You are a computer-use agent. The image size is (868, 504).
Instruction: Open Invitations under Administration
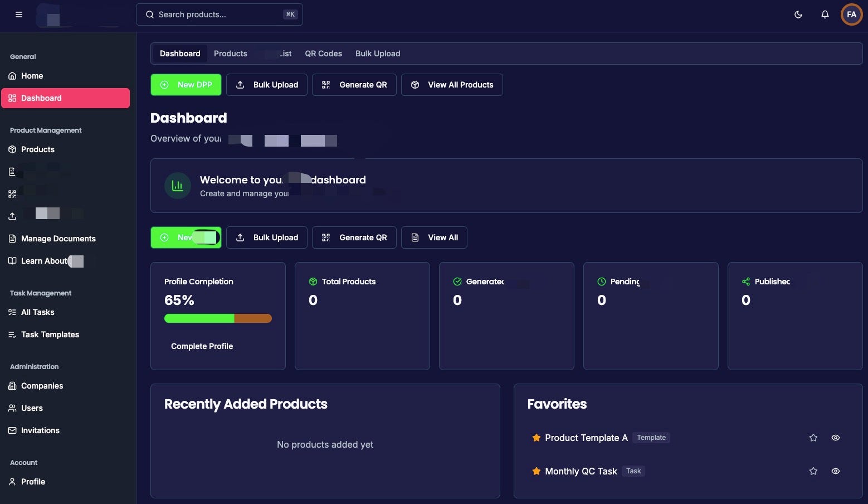(65, 430)
